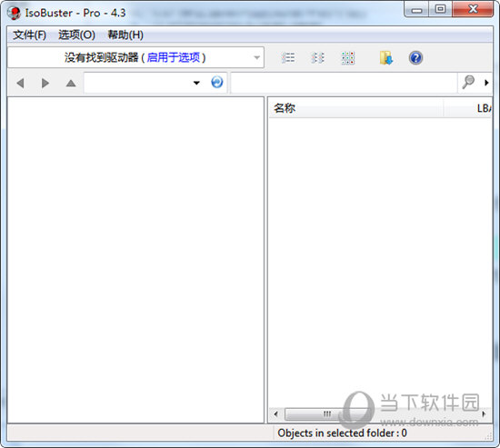Click the extract folder icon

click(x=385, y=58)
